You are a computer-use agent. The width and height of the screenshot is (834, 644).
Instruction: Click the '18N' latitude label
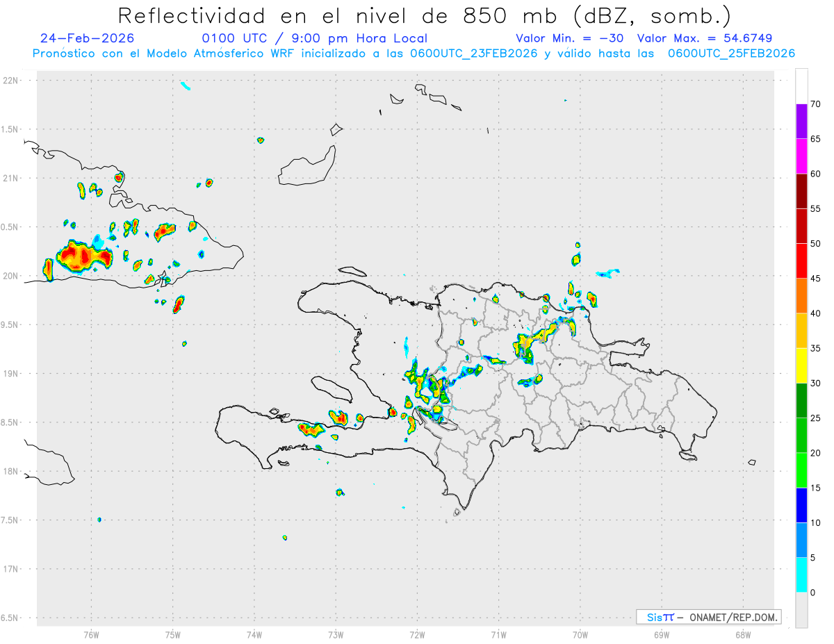click(12, 471)
